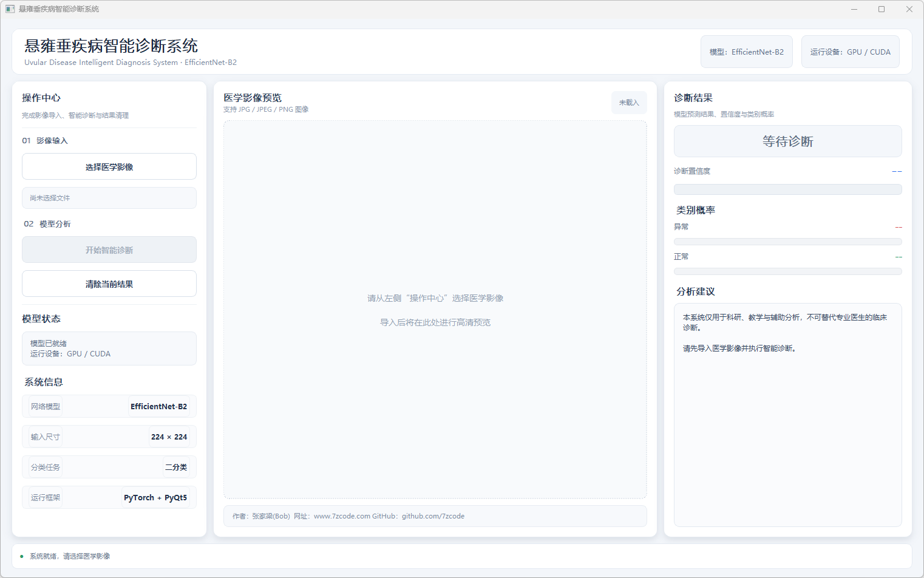This screenshot has height=578, width=924.
Task: Click the 分析建议 text box
Action: coord(788,415)
